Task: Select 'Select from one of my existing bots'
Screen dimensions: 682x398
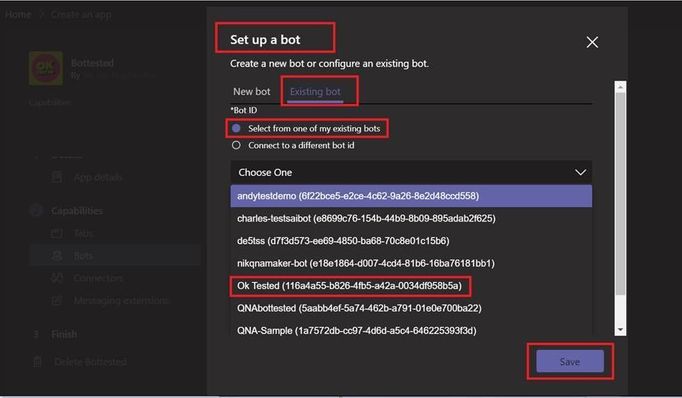Action: coord(306,128)
